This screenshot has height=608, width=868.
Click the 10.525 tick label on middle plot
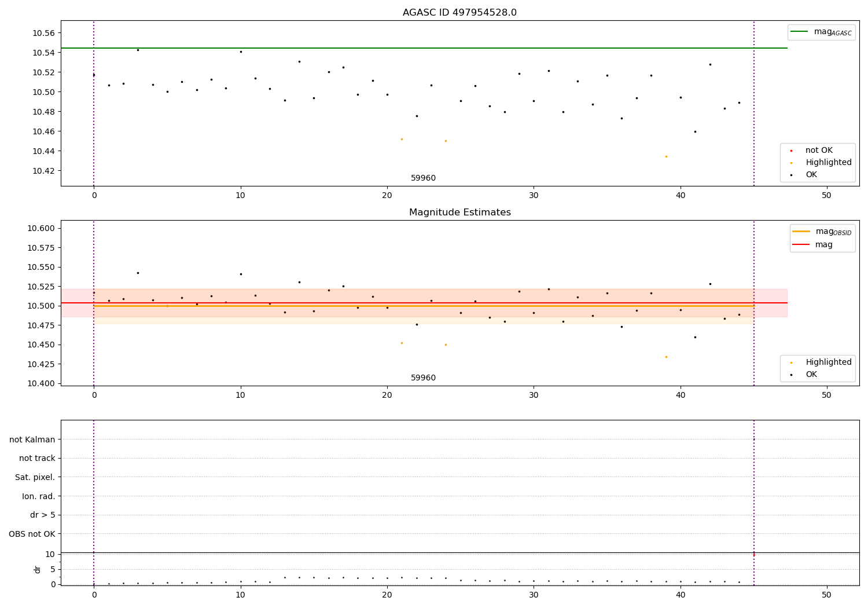41,287
